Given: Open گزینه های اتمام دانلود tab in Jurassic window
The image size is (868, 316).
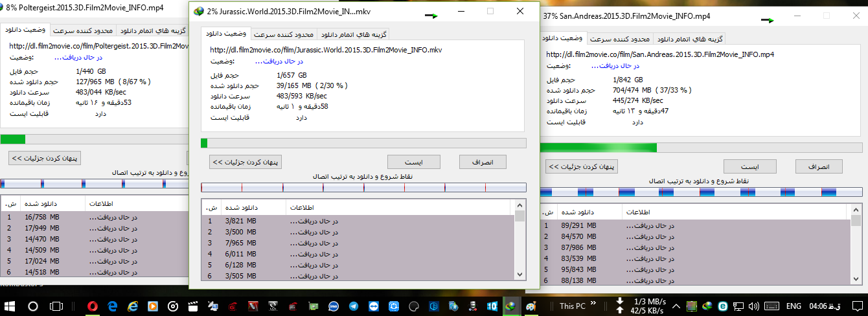Looking at the screenshot, I should coord(352,34).
